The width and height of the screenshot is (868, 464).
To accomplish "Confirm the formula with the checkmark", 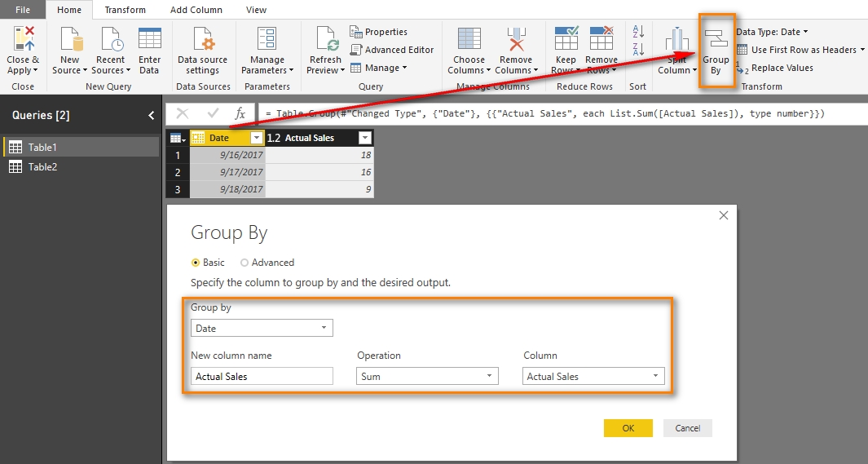I will pos(213,113).
